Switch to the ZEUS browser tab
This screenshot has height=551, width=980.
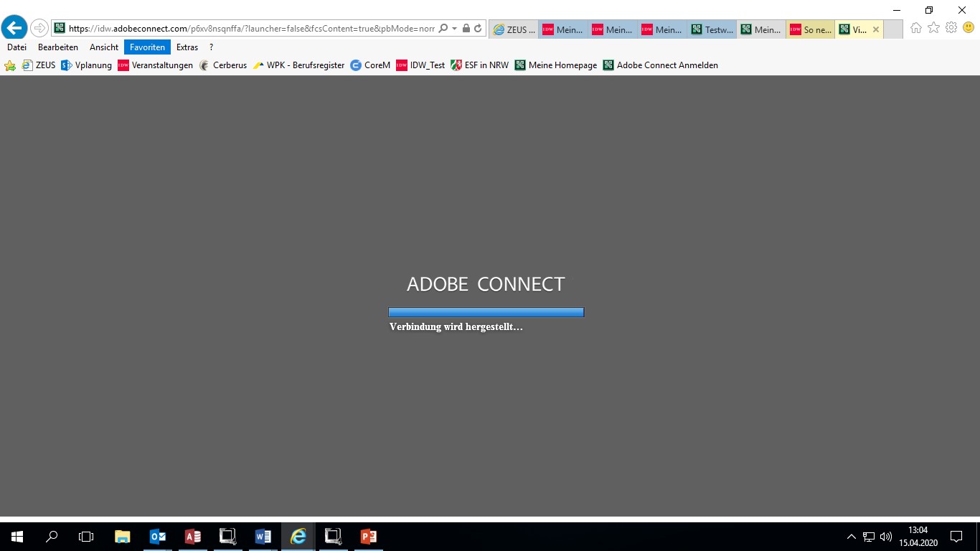[x=514, y=29]
